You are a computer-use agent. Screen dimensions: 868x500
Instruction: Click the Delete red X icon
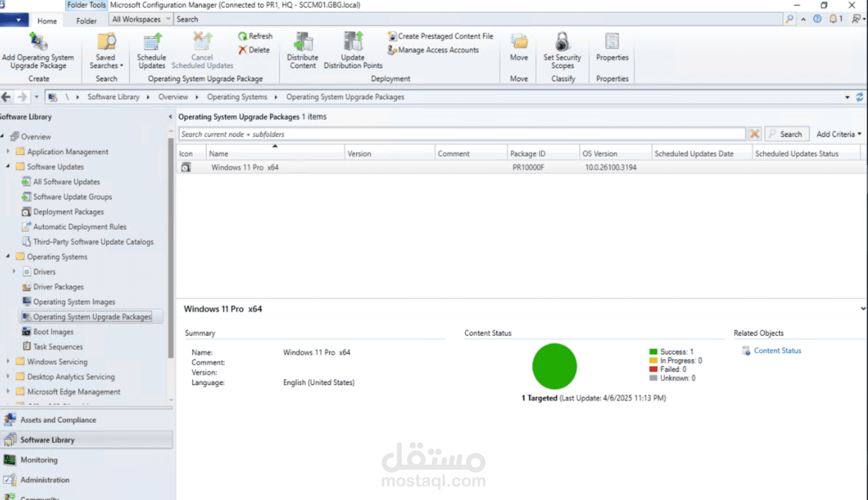pos(242,50)
